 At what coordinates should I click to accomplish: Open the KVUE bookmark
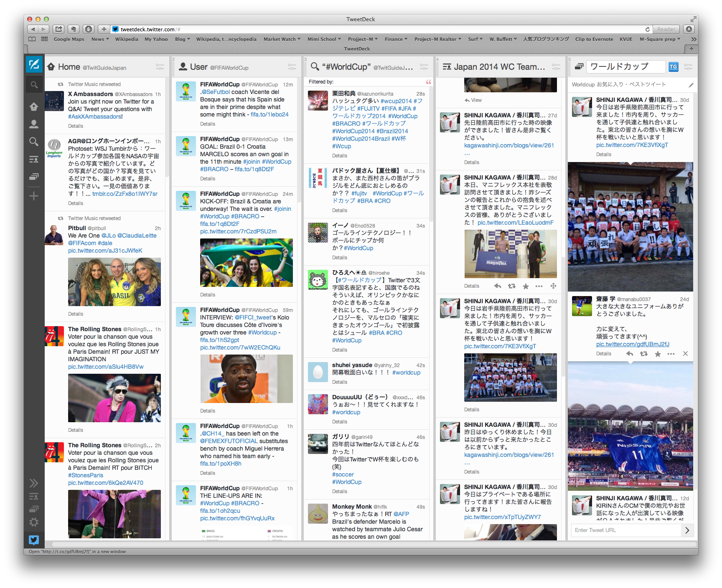point(626,39)
